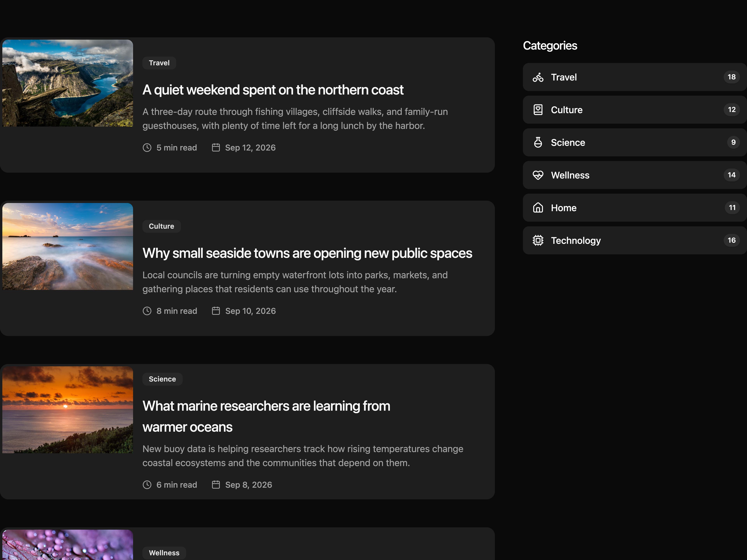Click the heart-pulse icon beside Wellness category
747x560 pixels.
coord(538,175)
